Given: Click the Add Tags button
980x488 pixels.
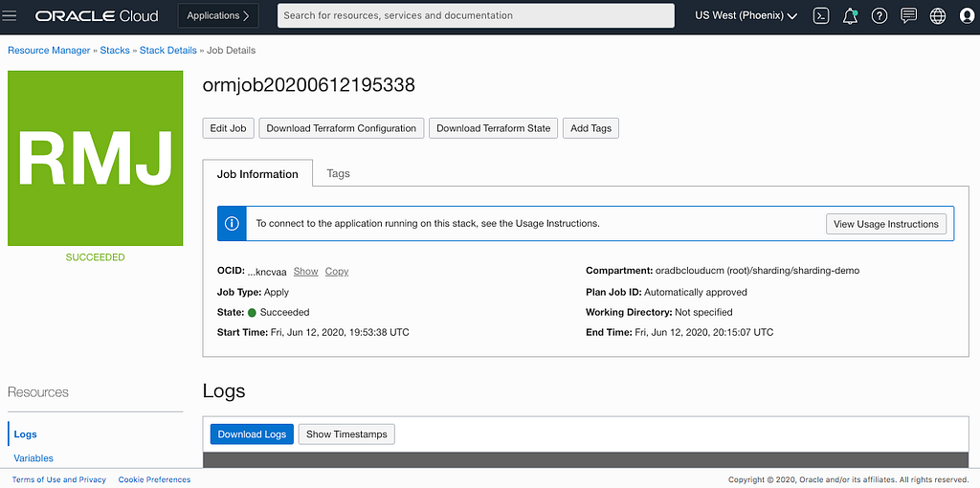Looking at the screenshot, I should [x=590, y=128].
